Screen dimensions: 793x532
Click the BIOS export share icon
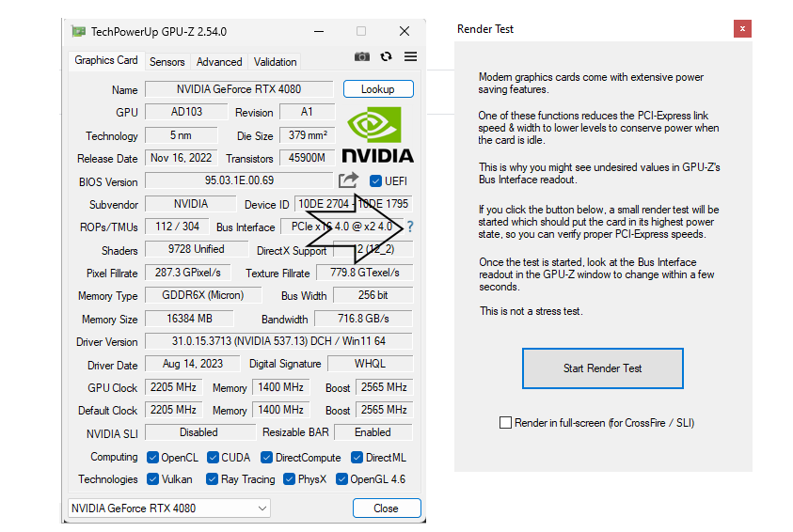pos(348,180)
